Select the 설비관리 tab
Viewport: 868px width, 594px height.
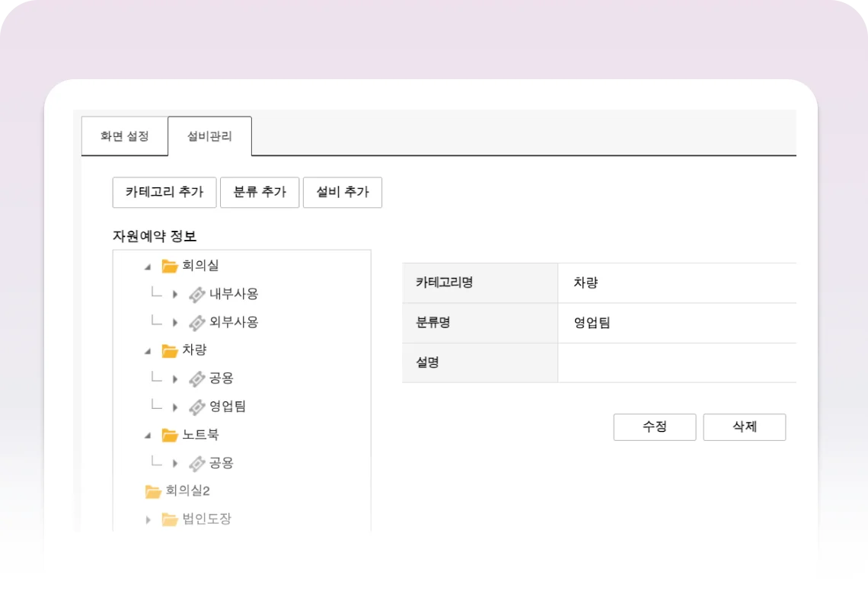[209, 136]
